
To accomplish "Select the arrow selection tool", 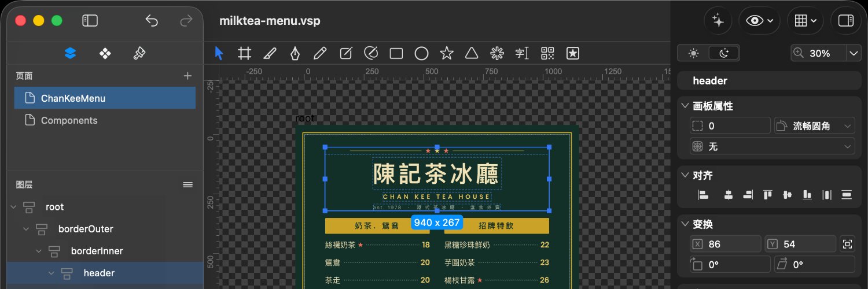I will tap(219, 53).
